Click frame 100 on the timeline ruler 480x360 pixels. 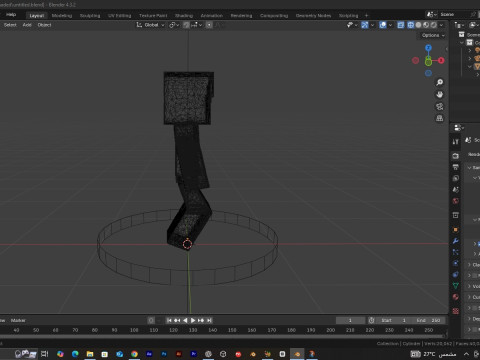click(134, 330)
